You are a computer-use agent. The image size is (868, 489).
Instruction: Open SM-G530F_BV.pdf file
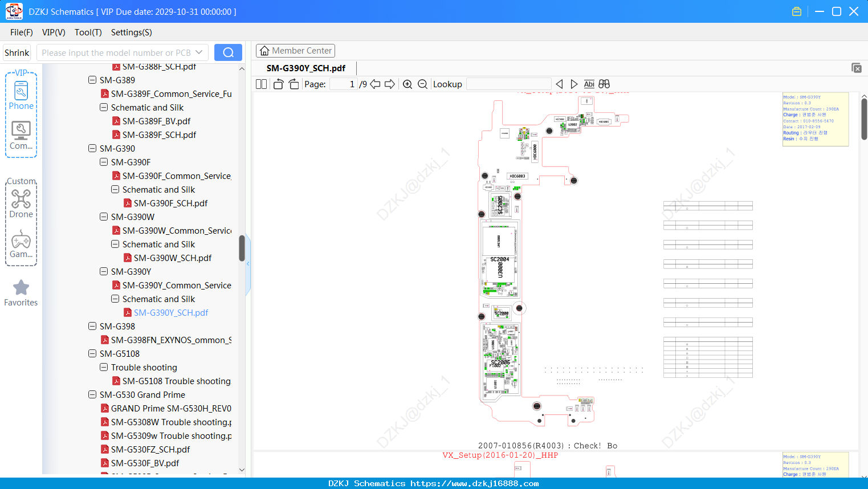pos(140,463)
